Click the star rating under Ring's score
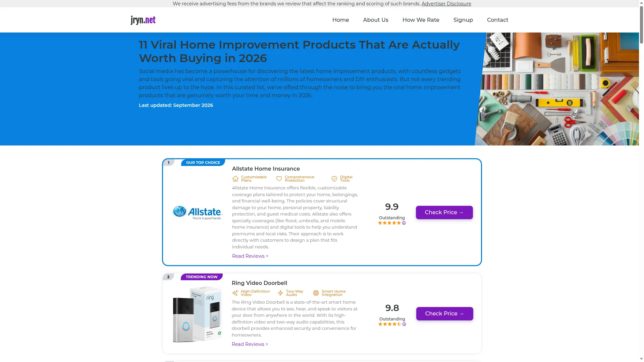The image size is (644, 362). (x=390, y=324)
